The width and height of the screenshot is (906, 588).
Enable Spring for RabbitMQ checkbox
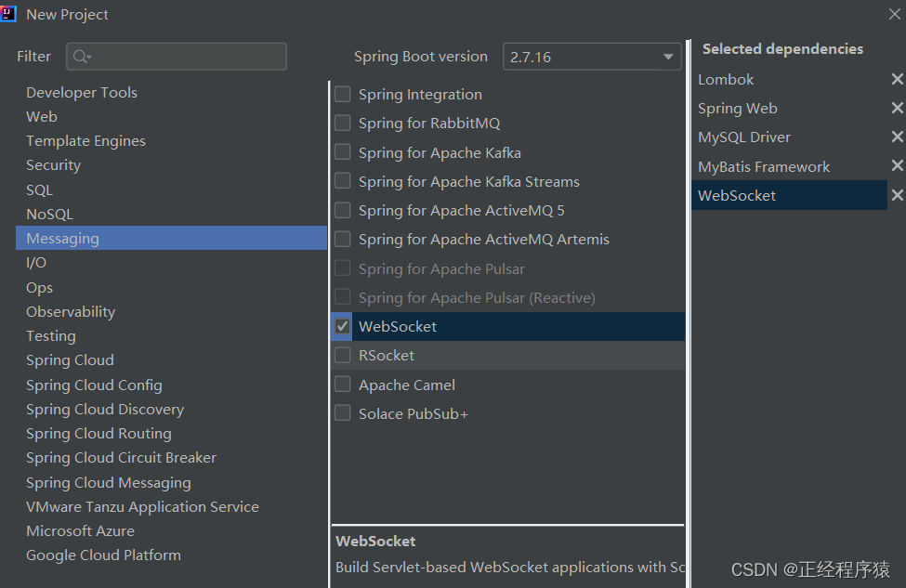[x=343, y=124]
